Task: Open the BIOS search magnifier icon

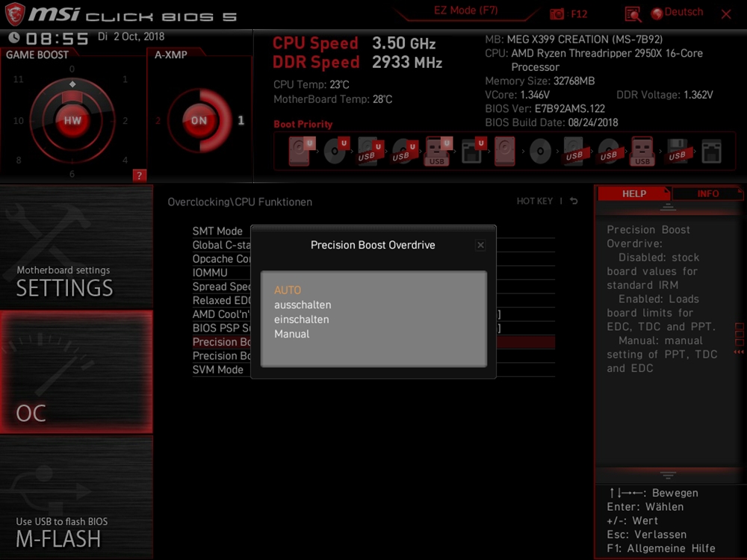Action: pos(633,14)
